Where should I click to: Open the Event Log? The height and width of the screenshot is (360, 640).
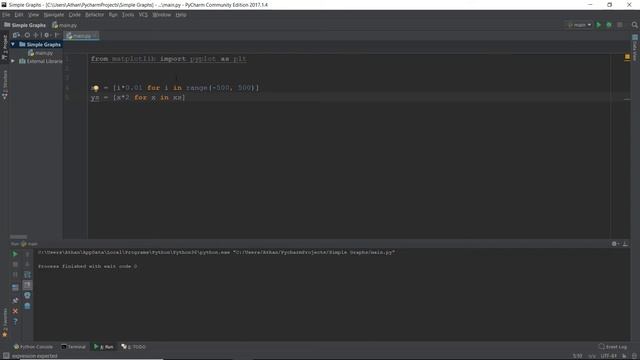click(613, 347)
